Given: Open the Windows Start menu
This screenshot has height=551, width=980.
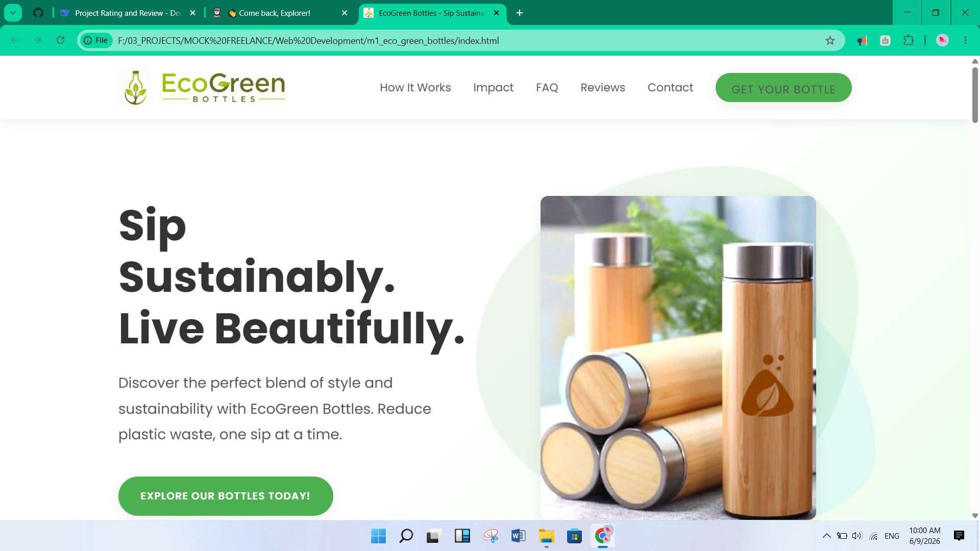Looking at the screenshot, I should pyautogui.click(x=378, y=536).
